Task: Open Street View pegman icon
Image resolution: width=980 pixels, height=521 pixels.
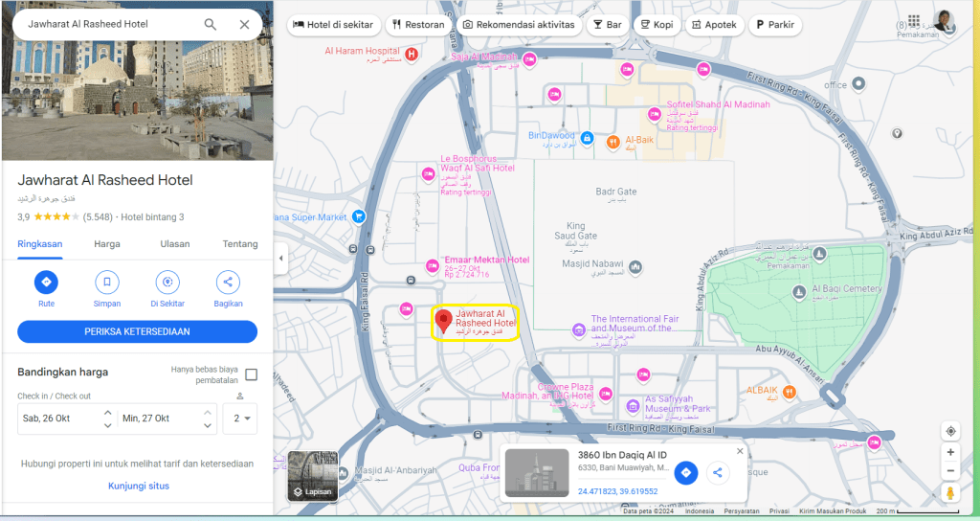Action: click(949, 492)
